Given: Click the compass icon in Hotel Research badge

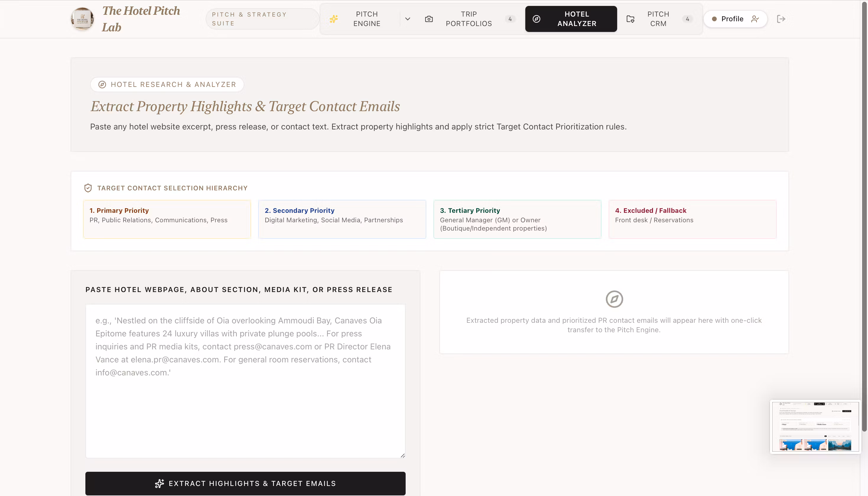Looking at the screenshot, I should pos(102,85).
